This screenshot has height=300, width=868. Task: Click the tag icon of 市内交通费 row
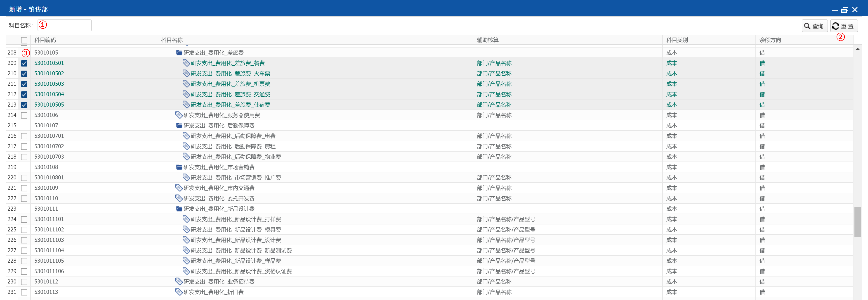pyautogui.click(x=179, y=188)
